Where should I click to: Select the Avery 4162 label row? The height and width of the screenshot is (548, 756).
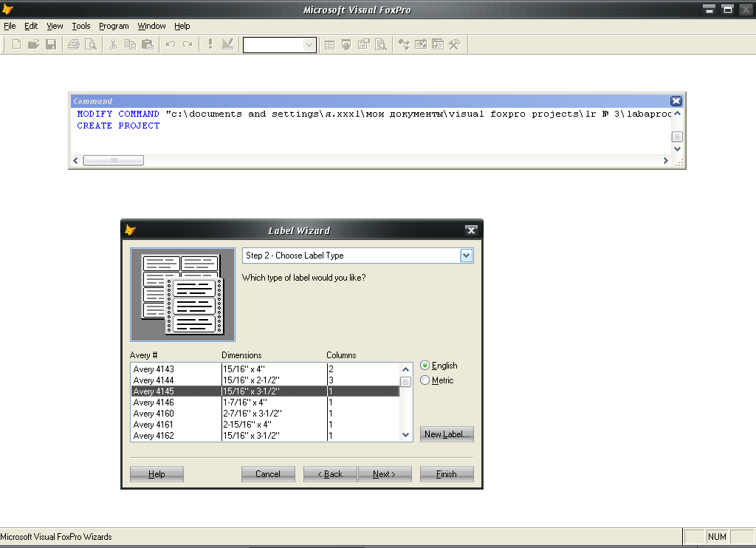(265, 436)
